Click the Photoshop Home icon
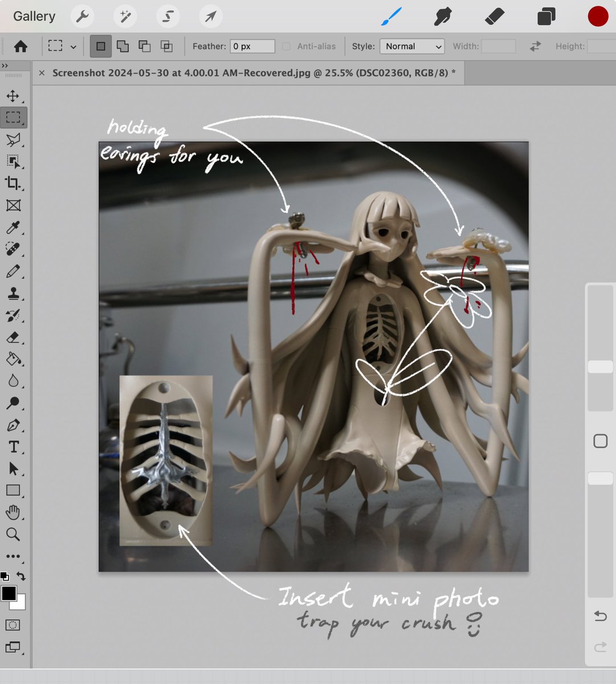Viewport: 616px width, 684px height. pos(21,47)
